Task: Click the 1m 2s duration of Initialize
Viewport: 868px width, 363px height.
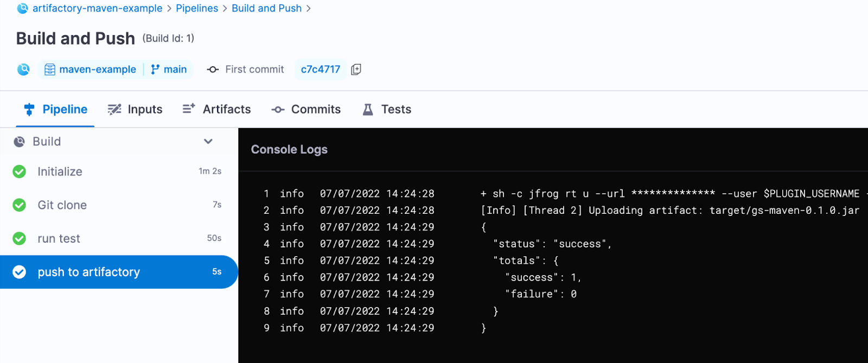Action: click(x=210, y=171)
